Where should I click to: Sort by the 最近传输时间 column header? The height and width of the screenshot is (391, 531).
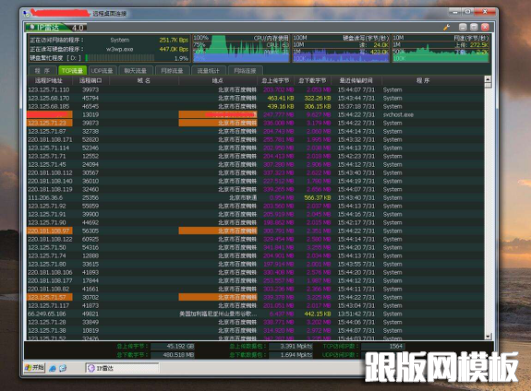[356, 81]
